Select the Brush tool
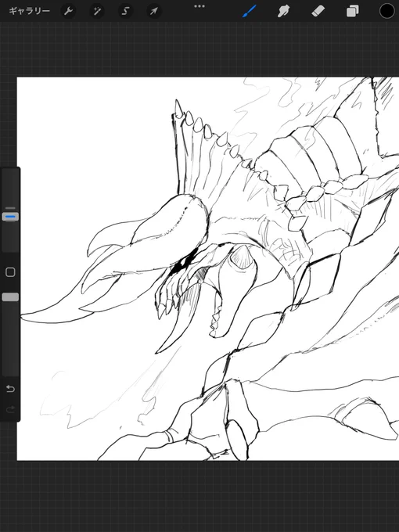399x532 pixels. click(250, 11)
